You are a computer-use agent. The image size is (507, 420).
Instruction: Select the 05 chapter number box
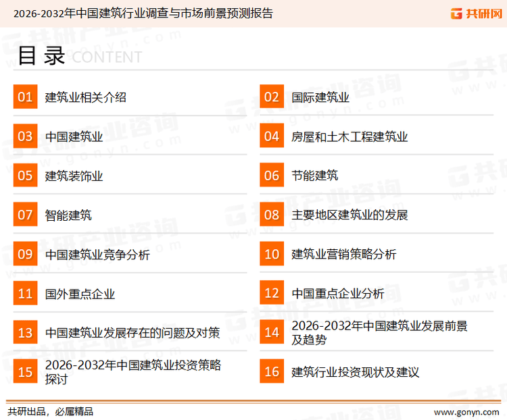[26, 176]
